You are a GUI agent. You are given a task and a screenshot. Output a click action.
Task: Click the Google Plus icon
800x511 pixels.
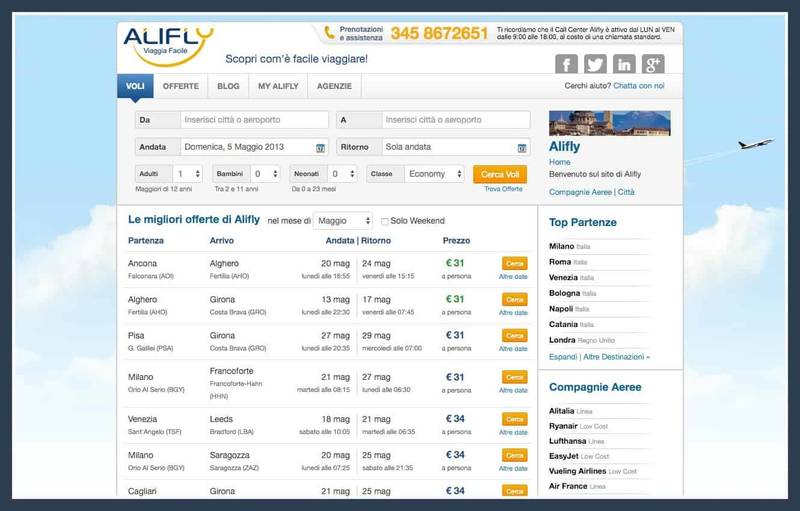point(654,64)
